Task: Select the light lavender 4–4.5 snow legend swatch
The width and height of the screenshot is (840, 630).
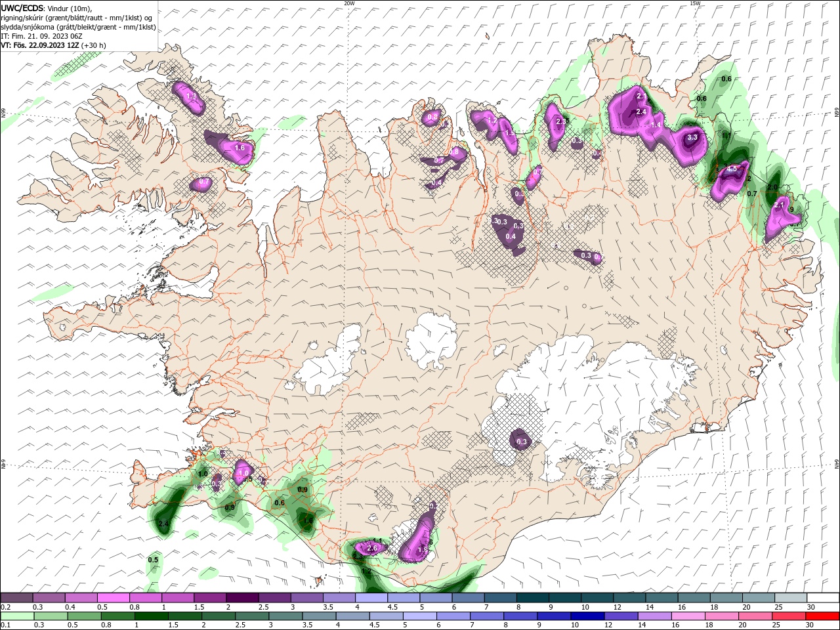Action: [x=371, y=598]
